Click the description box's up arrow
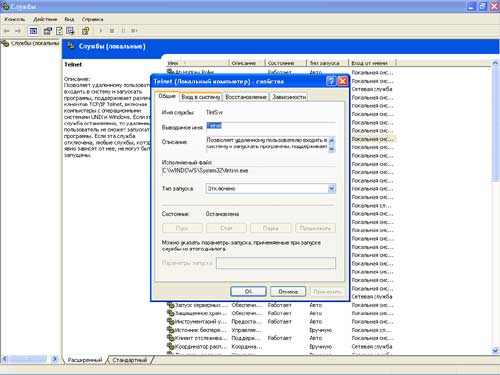Image resolution: width=500 pixels, height=375 pixels. [332, 141]
